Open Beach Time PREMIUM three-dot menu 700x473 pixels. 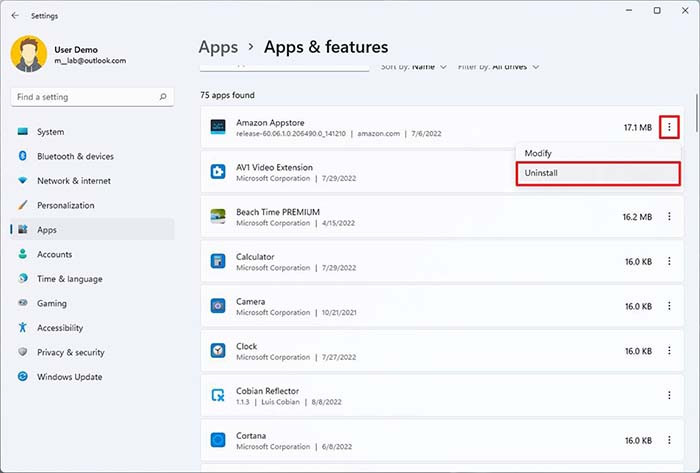pos(669,216)
